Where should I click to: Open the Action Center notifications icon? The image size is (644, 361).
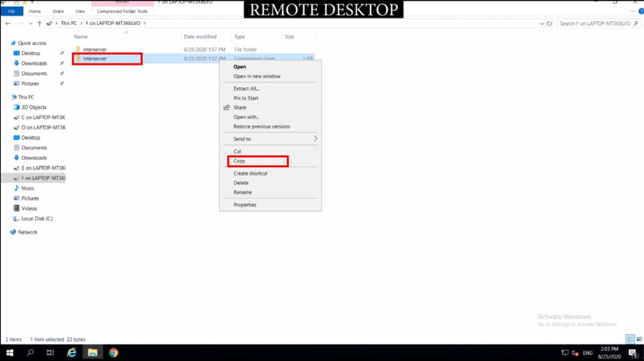click(x=633, y=353)
